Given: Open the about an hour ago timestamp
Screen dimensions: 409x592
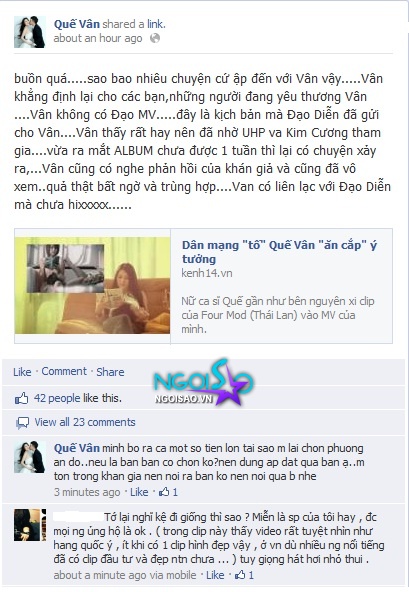Looking at the screenshot, I should pyautogui.click(x=98, y=38).
